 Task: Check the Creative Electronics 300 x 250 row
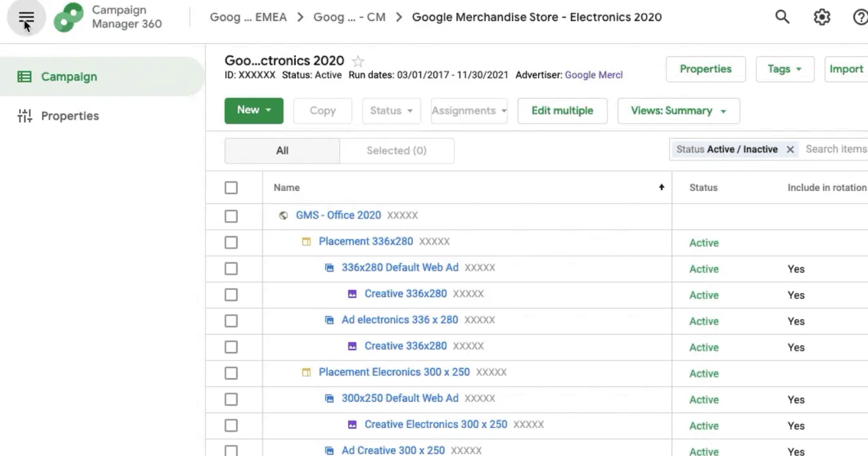point(231,425)
